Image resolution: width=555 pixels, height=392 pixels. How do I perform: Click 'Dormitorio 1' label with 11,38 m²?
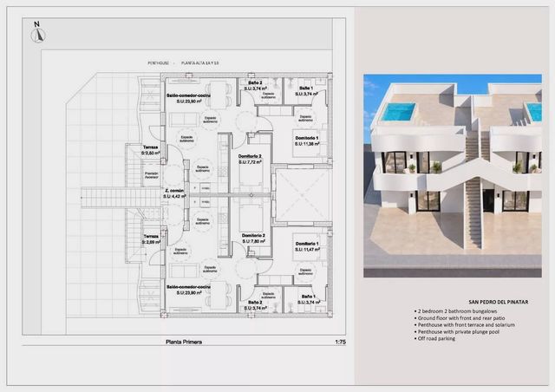coord(306,141)
